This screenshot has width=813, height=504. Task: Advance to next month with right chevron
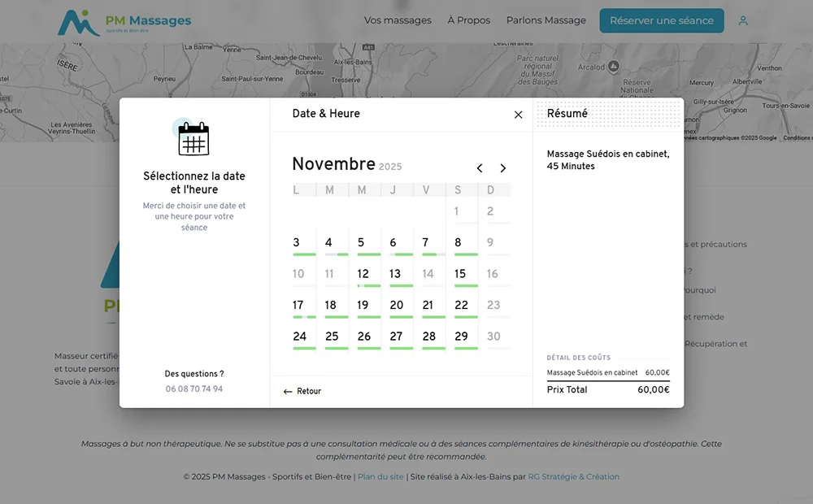click(502, 168)
